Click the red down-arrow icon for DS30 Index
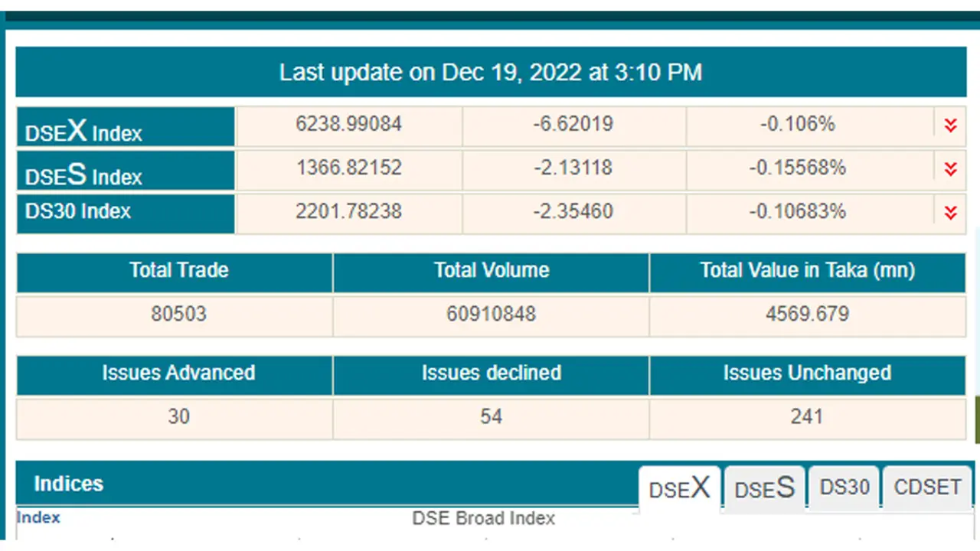 tap(950, 212)
